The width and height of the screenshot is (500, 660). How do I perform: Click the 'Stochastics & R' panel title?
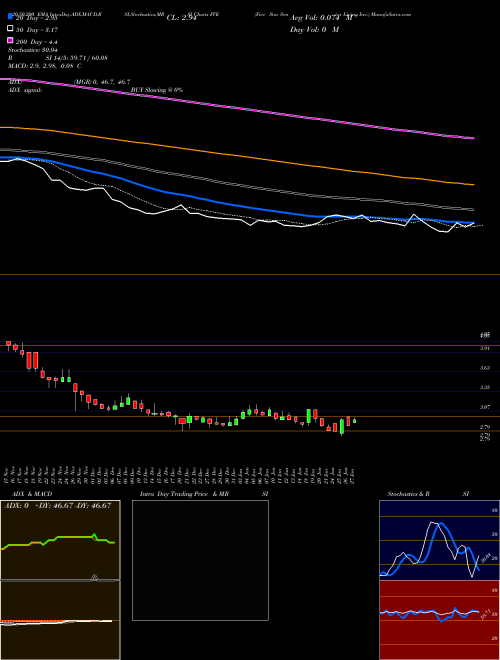click(409, 494)
